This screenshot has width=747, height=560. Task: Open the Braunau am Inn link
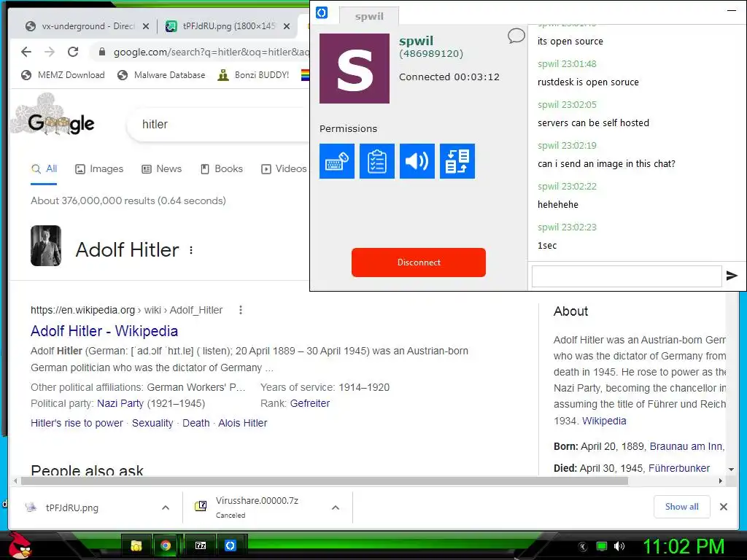click(x=686, y=446)
